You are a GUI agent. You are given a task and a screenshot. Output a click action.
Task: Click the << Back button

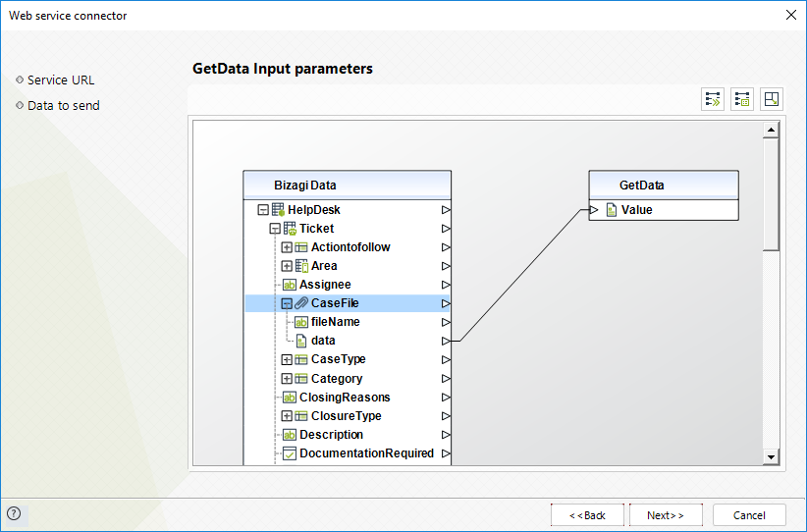coord(587,515)
